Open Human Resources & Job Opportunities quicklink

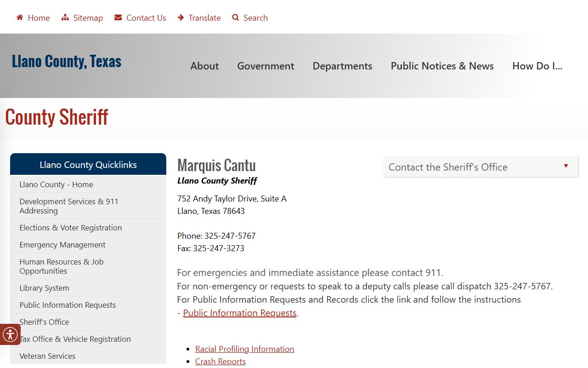88,266
